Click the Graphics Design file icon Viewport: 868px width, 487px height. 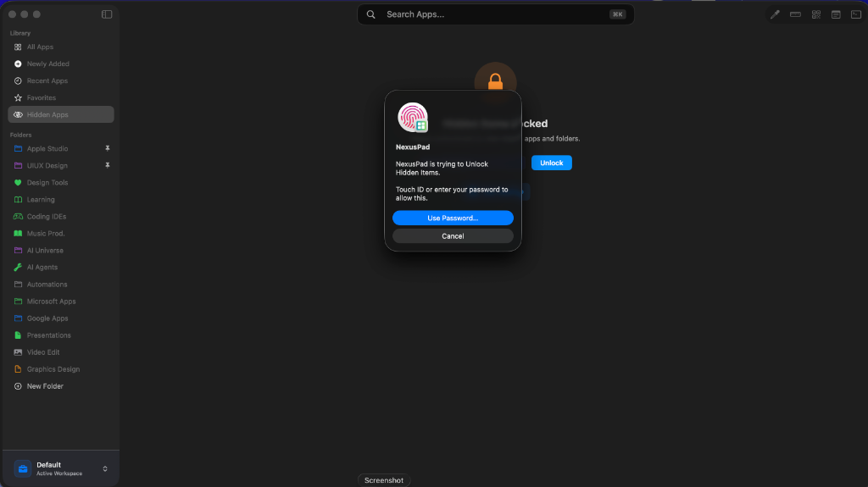(18, 369)
